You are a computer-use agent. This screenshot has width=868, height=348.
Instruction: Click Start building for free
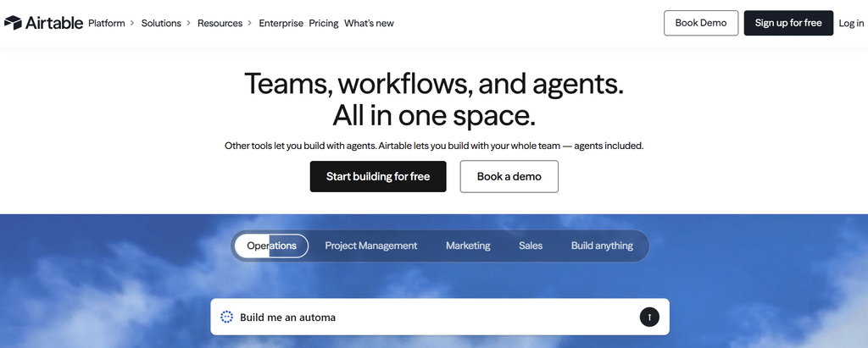(378, 176)
